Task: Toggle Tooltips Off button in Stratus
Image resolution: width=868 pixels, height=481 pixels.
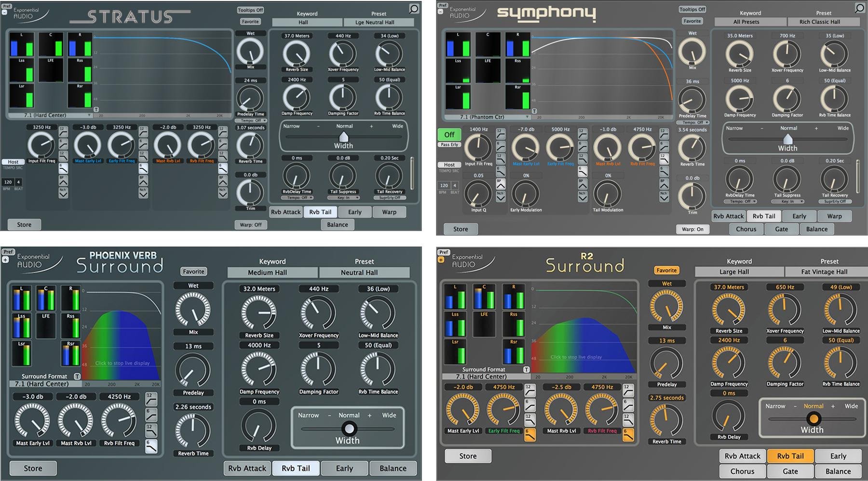Action: click(x=250, y=10)
